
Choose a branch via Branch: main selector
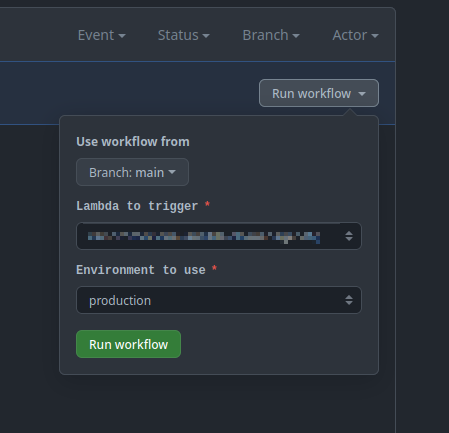tap(132, 172)
